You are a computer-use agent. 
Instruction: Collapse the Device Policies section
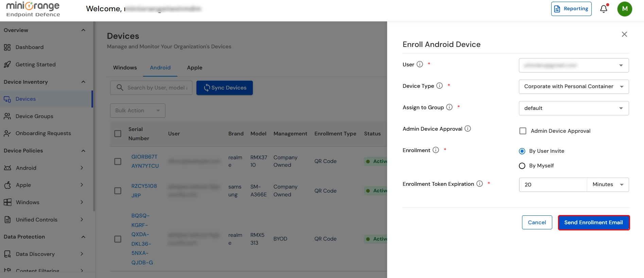(83, 151)
